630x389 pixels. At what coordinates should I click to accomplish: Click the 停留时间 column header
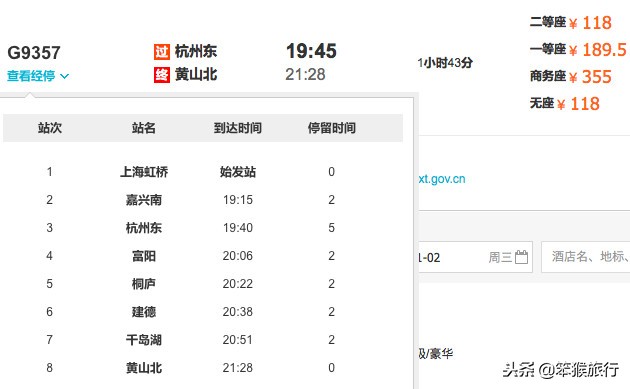point(332,128)
